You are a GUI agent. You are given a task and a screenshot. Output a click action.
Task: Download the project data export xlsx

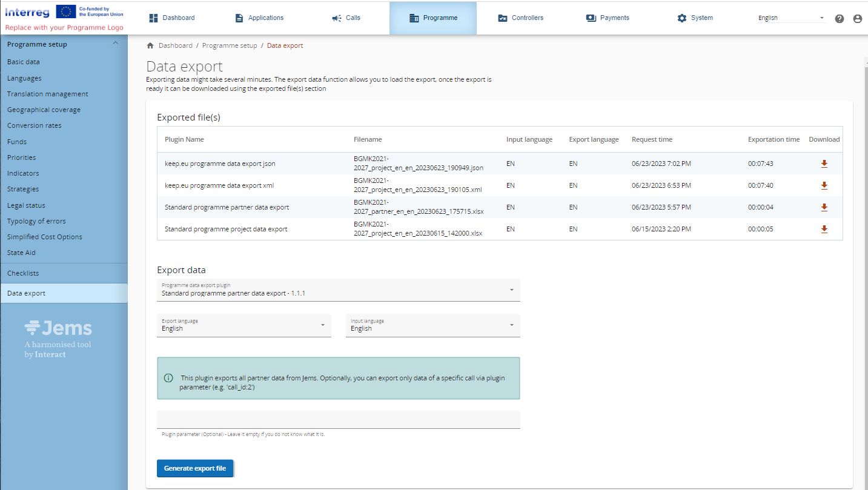[x=824, y=229]
